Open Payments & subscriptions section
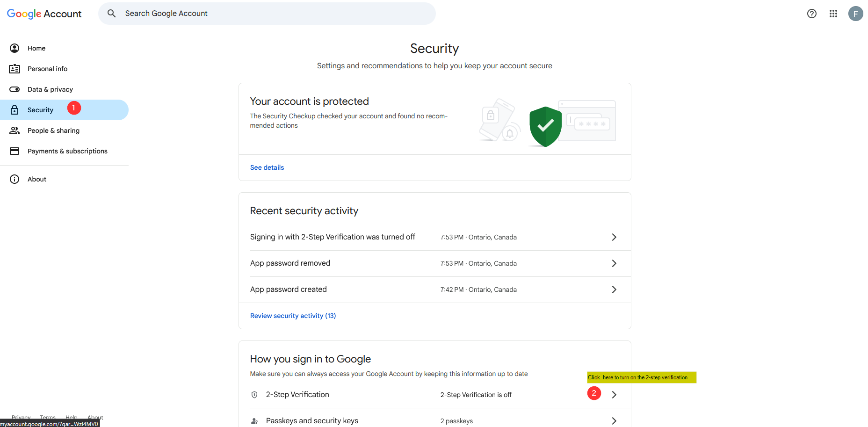 (x=67, y=151)
